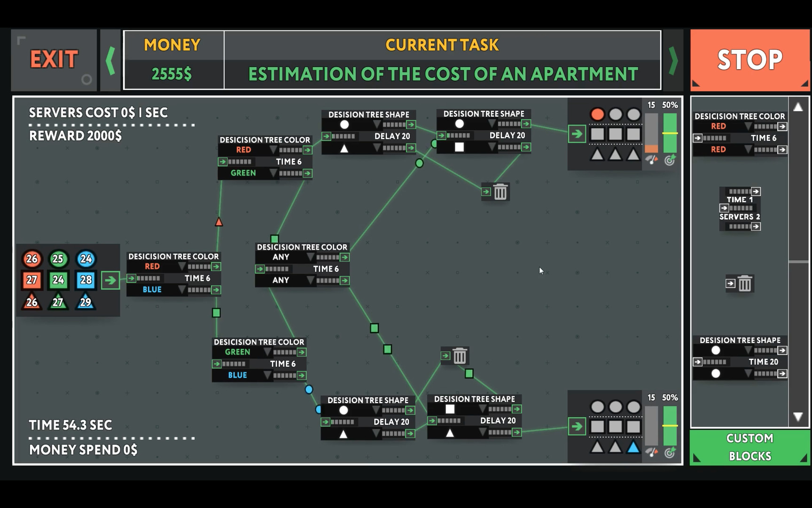Click the green arrow input on the top-right output block

(x=577, y=134)
